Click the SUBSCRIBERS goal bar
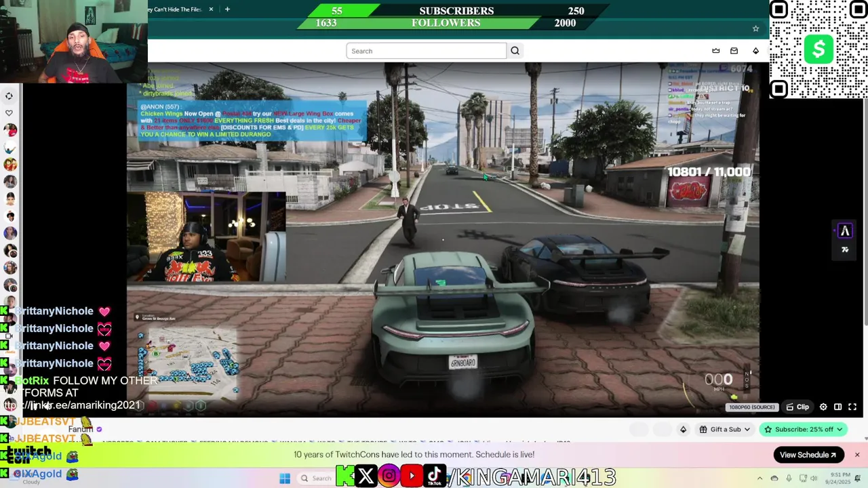 456,11
